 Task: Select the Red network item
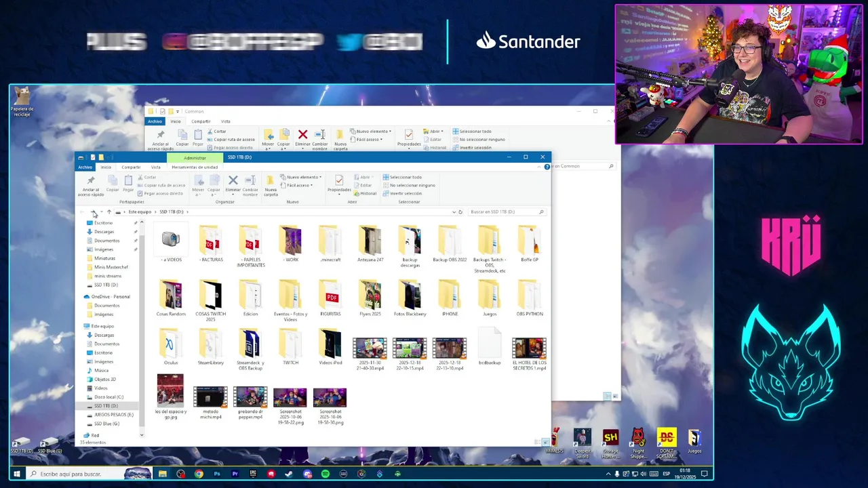tap(95, 435)
